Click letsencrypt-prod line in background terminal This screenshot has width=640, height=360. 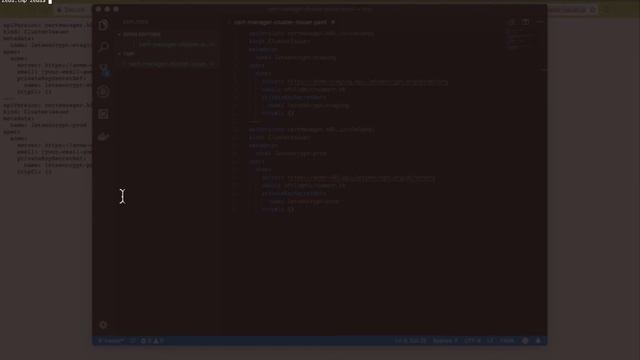click(x=48, y=125)
